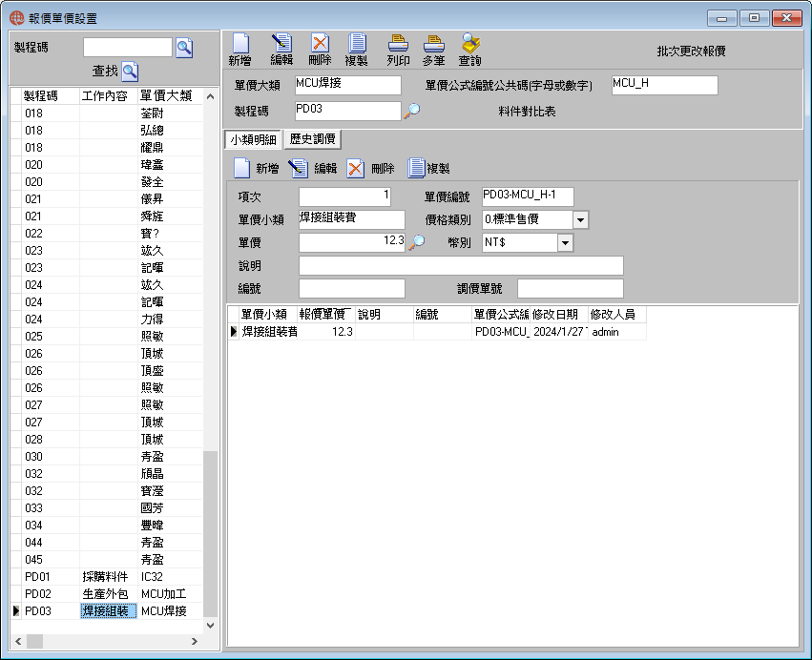Click the 12.3 price cell in the detail grid

tap(325, 332)
